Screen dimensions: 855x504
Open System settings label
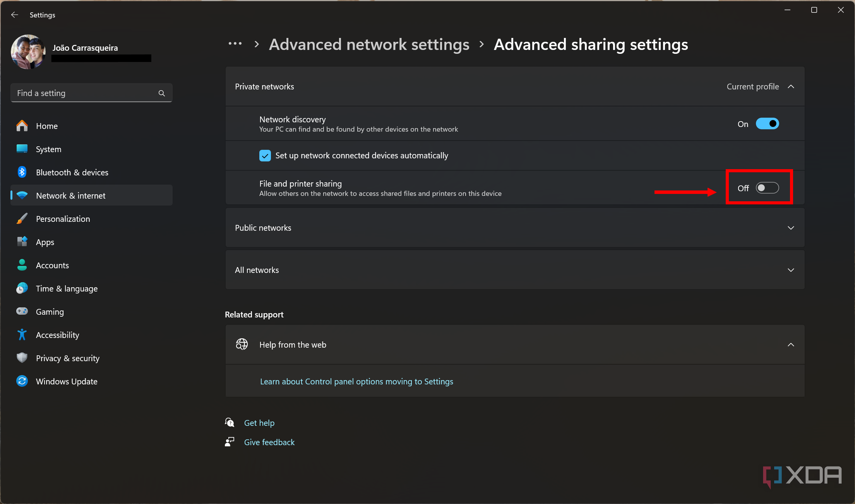[48, 149]
